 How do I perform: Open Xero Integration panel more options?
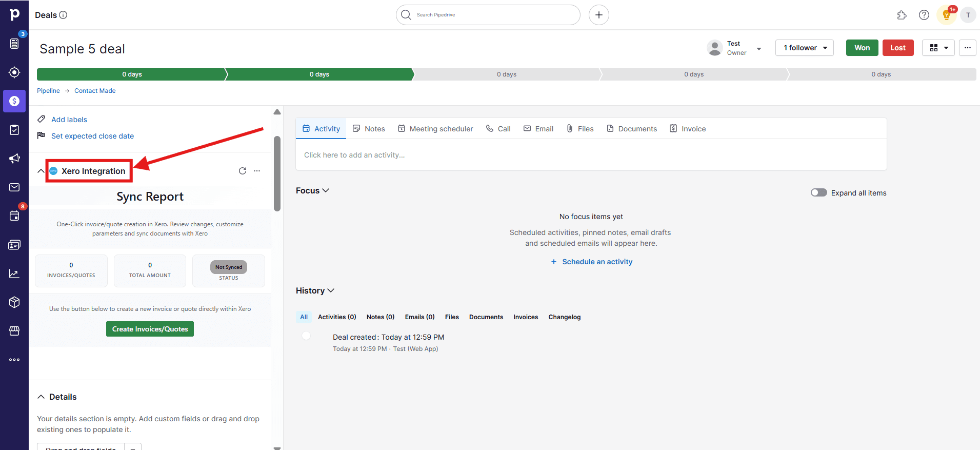click(x=257, y=171)
